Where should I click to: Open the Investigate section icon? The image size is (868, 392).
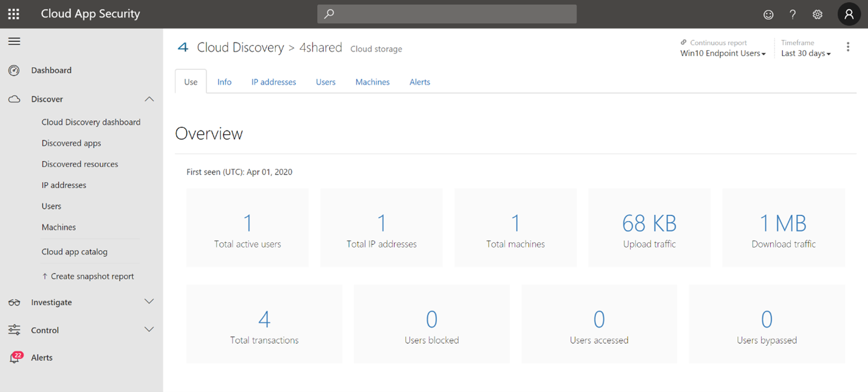(x=14, y=302)
